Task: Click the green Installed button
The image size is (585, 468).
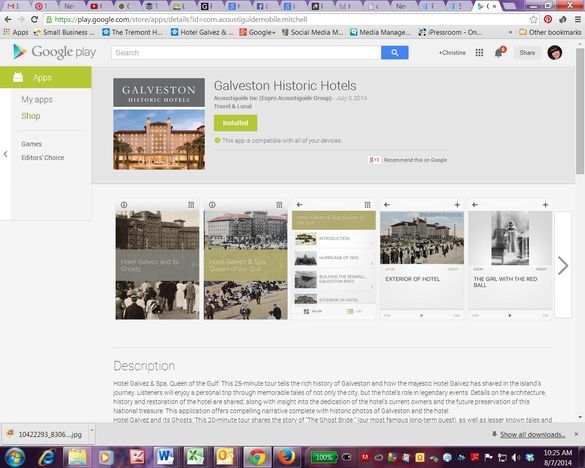Action: pos(235,123)
